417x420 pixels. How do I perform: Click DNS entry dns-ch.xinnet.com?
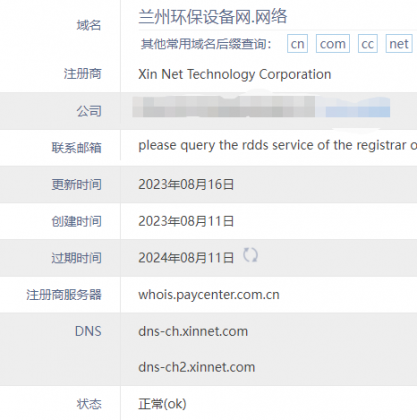pos(193,331)
